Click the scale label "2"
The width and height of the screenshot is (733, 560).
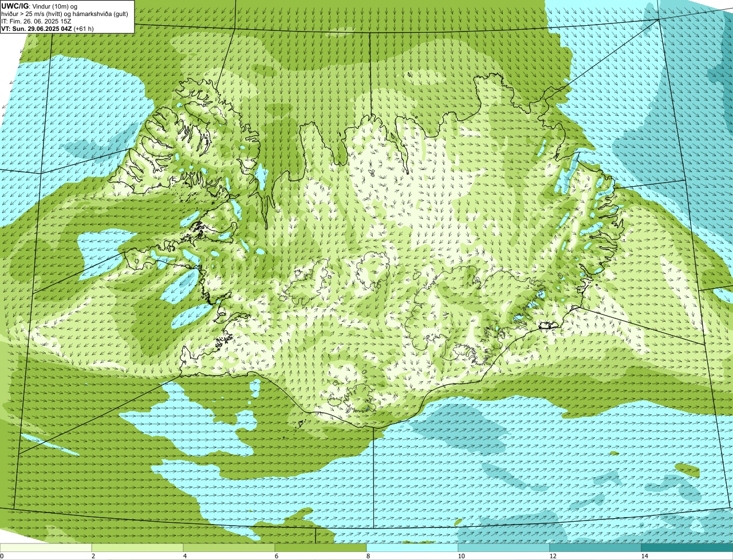click(x=93, y=556)
